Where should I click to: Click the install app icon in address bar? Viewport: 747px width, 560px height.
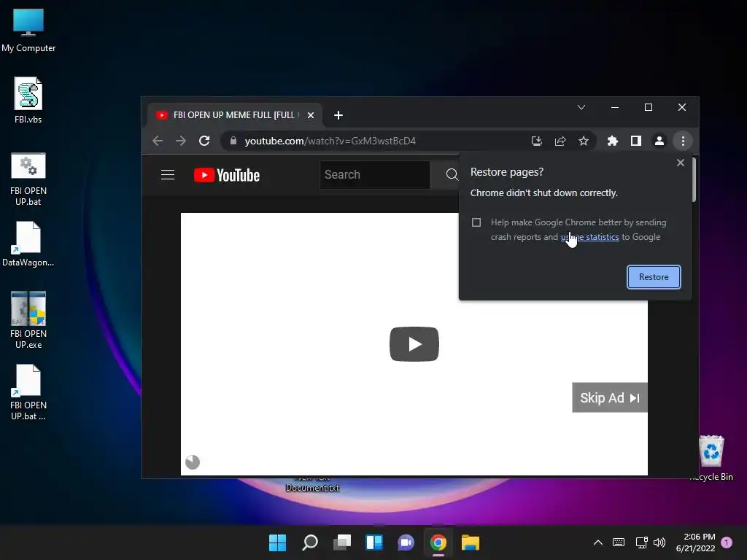[537, 141]
